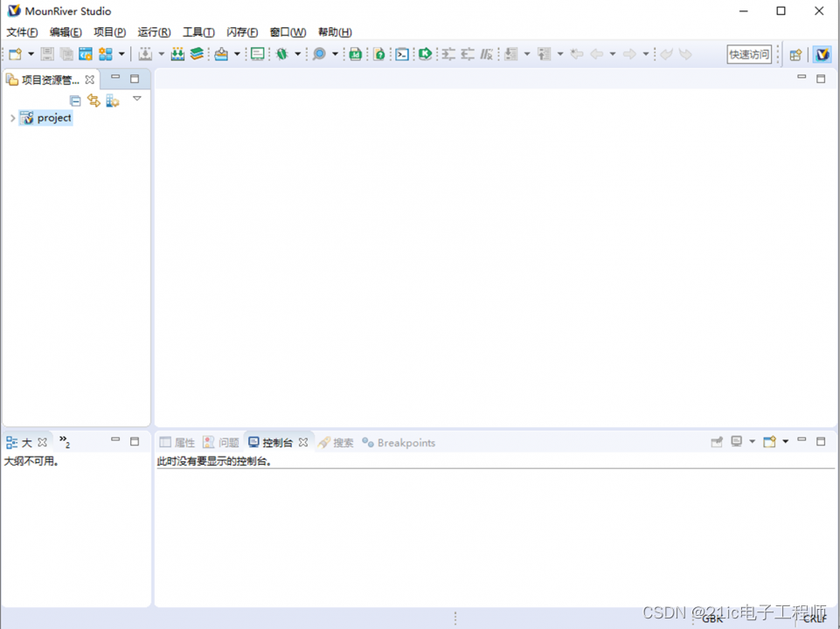Click the stacked layers toolbar icon
The width and height of the screenshot is (840, 629).
click(197, 54)
